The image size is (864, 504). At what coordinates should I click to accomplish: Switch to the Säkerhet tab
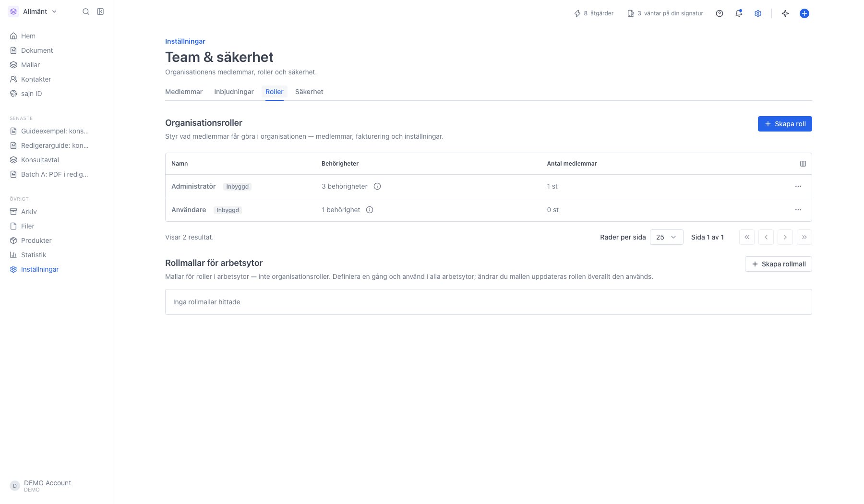point(309,92)
